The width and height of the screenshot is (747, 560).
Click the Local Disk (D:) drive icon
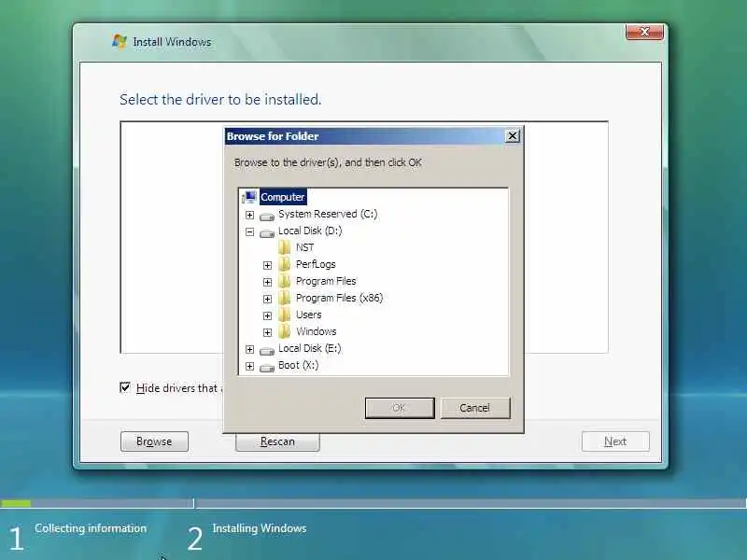click(x=267, y=232)
